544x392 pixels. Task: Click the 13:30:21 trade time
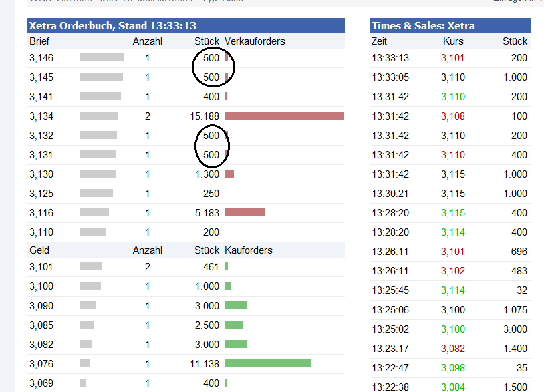pyautogui.click(x=390, y=194)
